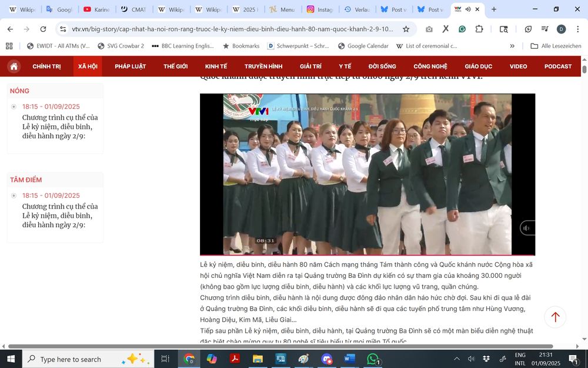
Task: Open the Apps grid in bookmarks bar
Action: (9, 46)
